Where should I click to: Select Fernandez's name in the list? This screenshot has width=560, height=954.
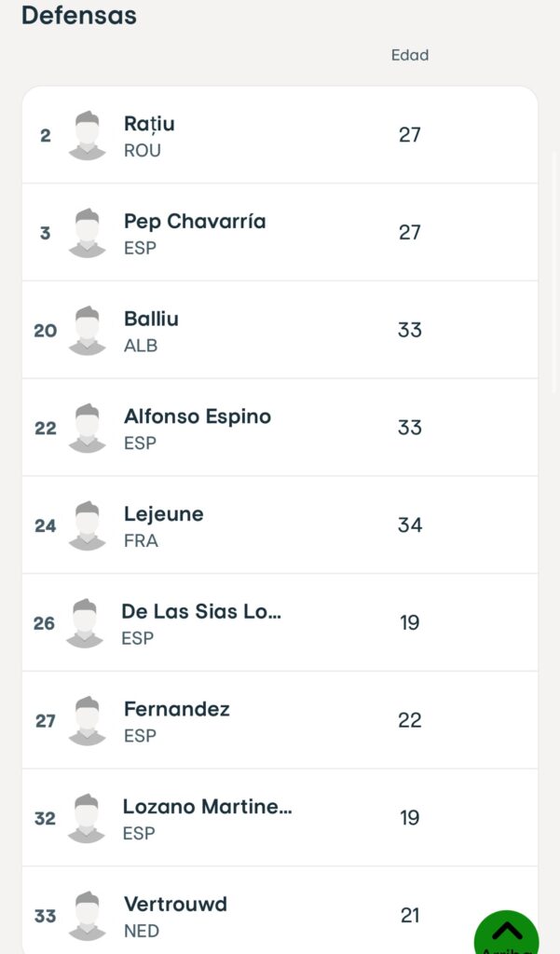click(176, 709)
